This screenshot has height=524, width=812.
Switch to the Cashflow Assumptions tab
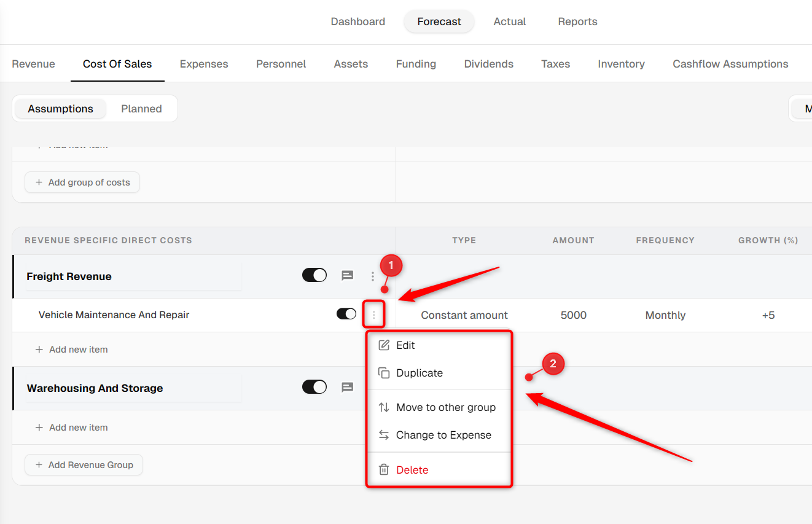click(730, 64)
